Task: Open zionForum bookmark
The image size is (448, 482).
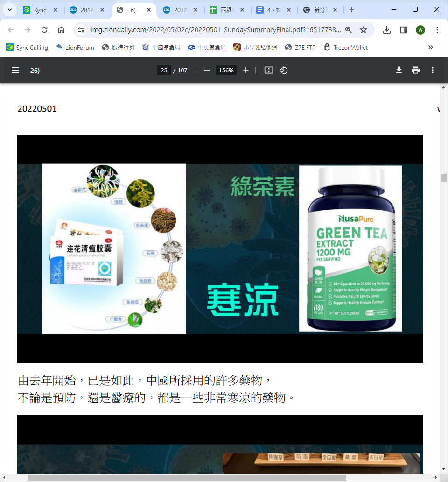Action: click(75, 47)
